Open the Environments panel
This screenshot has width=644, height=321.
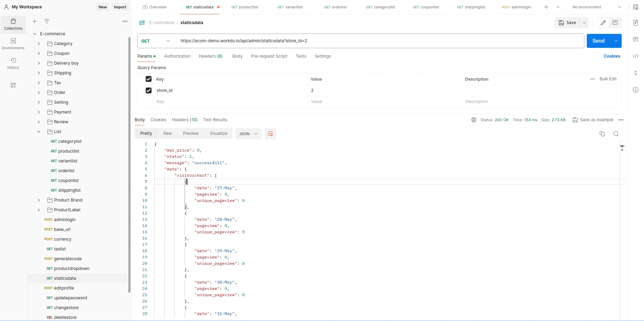click(13, 44)
